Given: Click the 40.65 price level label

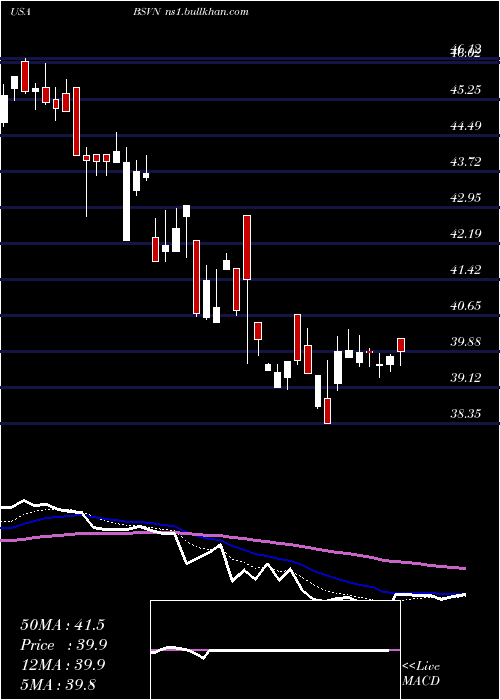Looking at the screenshot, I should pyautogui.click(x=466, y=306).
